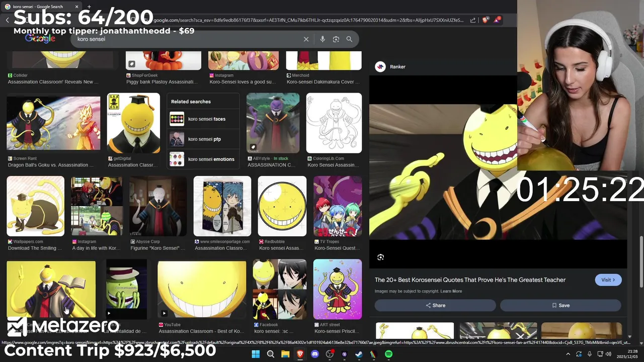This screenshot has width=644, height=362.
Task: Click the 20+ Best Korosensei Quotes title
Action: [470, 280]
